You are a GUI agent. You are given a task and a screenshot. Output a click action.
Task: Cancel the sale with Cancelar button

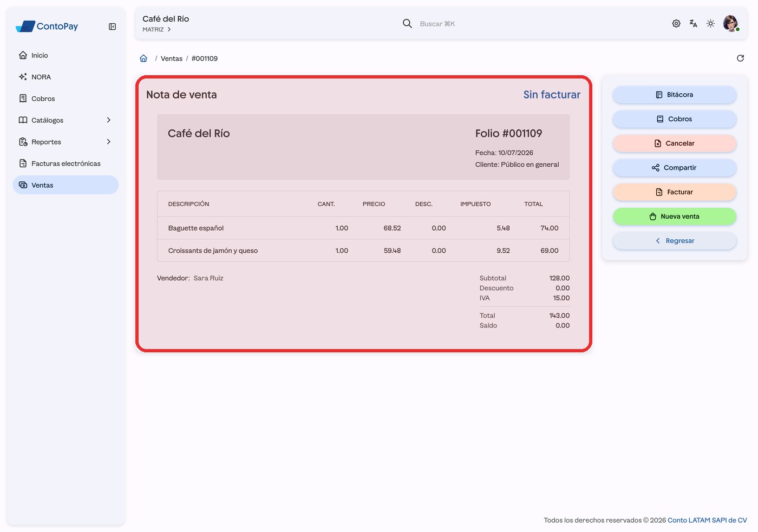675,143
